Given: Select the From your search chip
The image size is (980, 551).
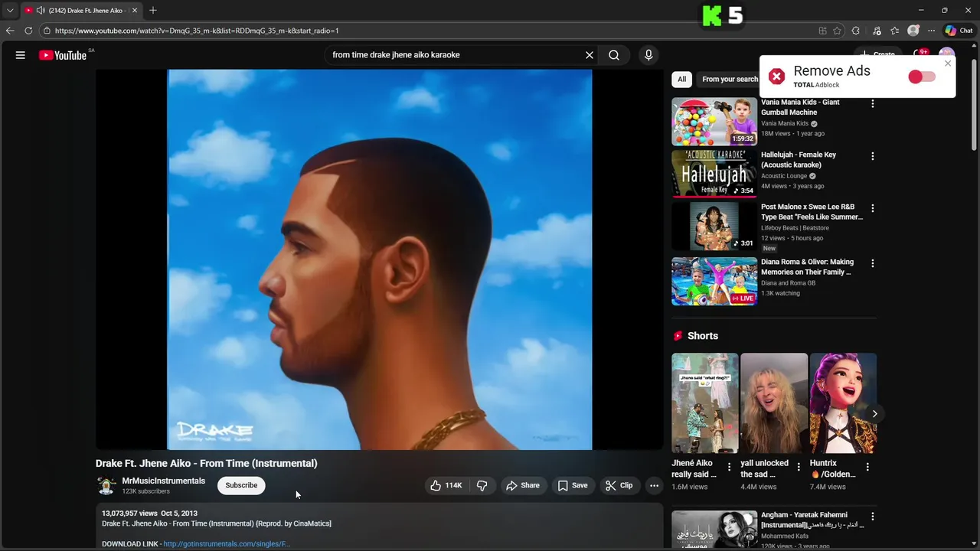Looking at the screenshot, I should (x=727, y=79).
